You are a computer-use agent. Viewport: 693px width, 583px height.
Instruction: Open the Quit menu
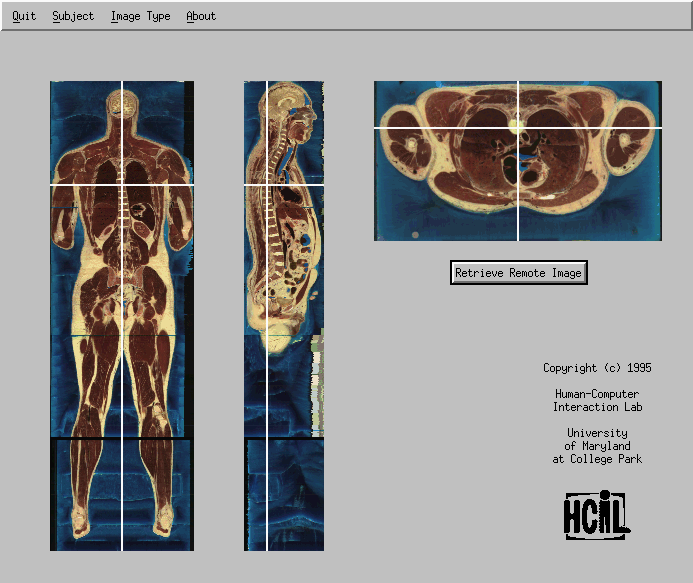coord(24,16)
